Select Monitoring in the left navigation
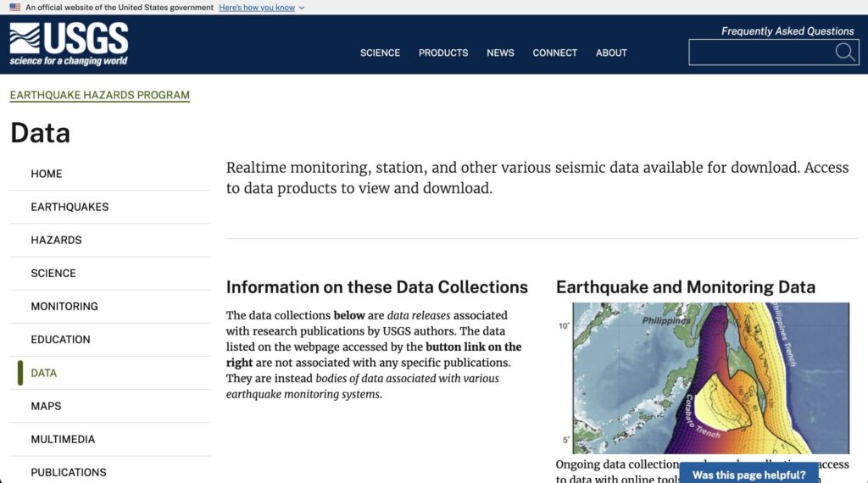This screenshot has width=868, height=483. point(64,306)
